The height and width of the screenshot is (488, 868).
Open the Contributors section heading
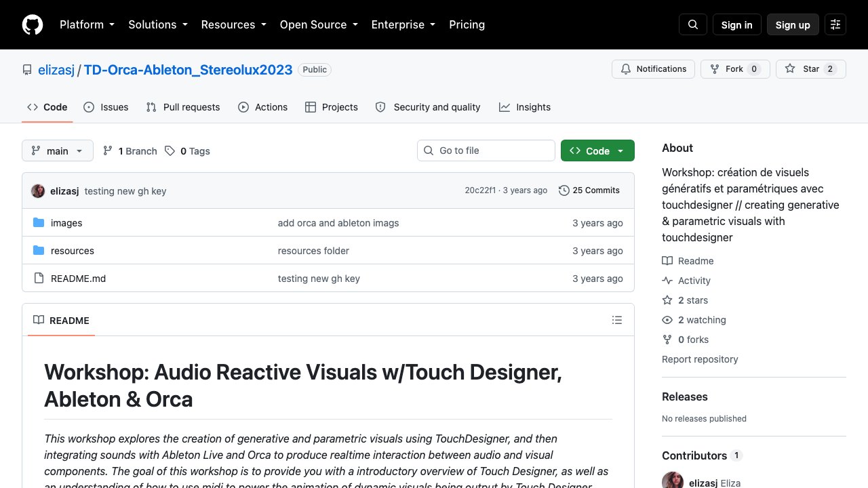click(x=702, y=455)
